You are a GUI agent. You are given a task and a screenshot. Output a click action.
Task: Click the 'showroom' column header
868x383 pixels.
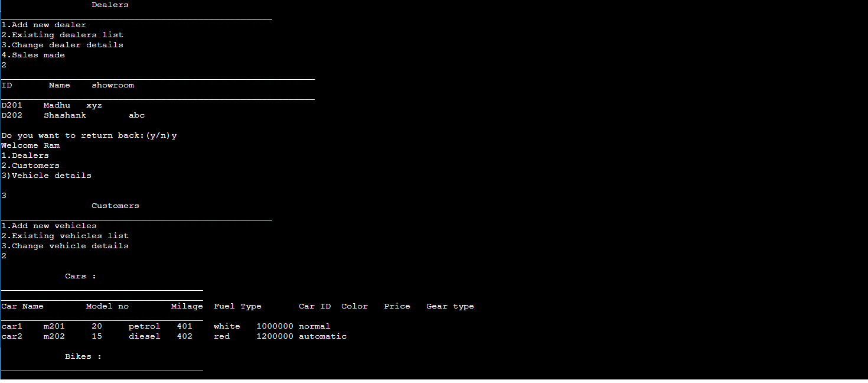113,85
